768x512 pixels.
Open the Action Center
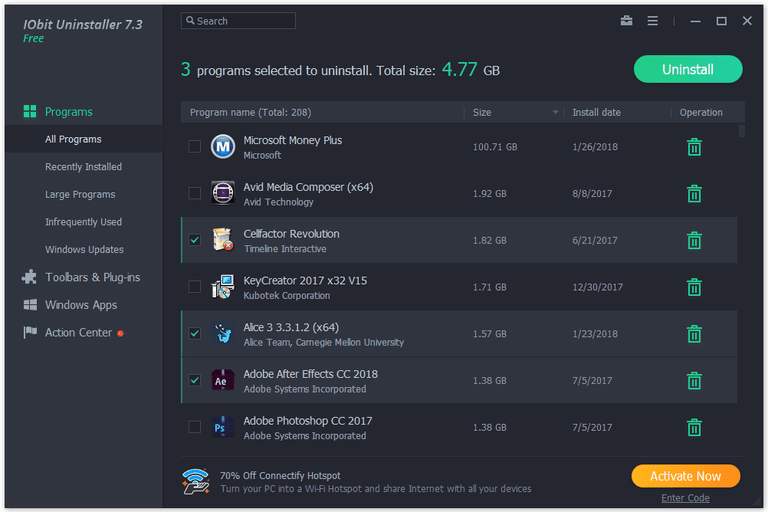click(x=78, y=333)
